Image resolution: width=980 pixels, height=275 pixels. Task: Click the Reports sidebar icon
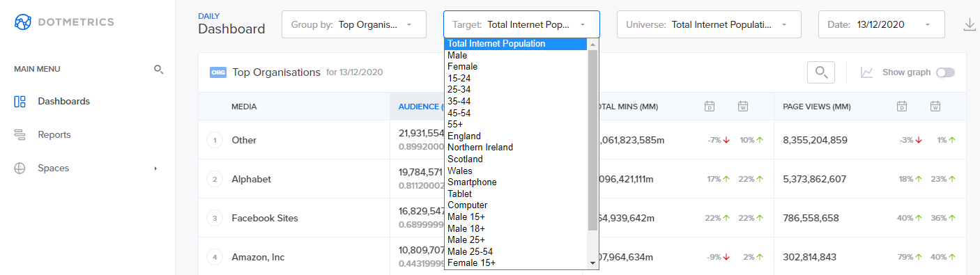(x=20, y=134)
